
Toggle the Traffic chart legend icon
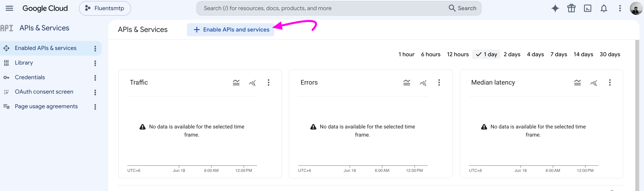[x=236, y=83]
